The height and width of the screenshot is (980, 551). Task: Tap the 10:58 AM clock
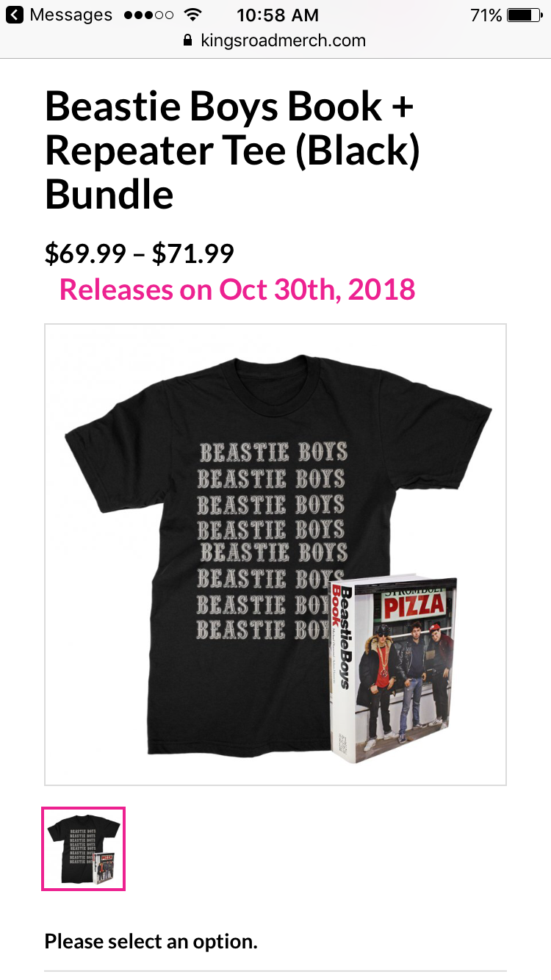[x=278, y=15]
